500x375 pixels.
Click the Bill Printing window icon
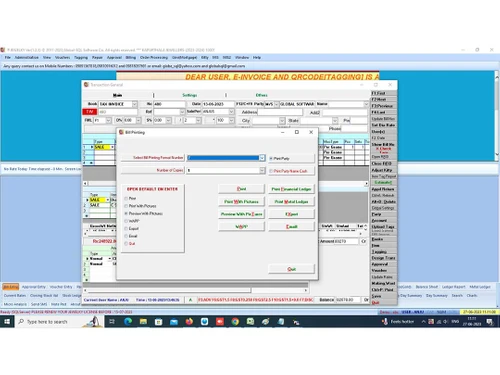[122, 132]
